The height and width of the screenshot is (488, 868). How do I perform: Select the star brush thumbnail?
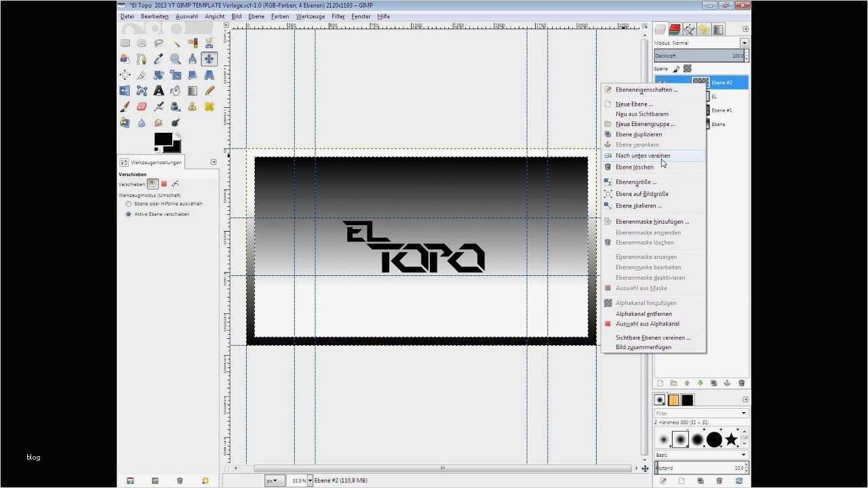point(731,439)
